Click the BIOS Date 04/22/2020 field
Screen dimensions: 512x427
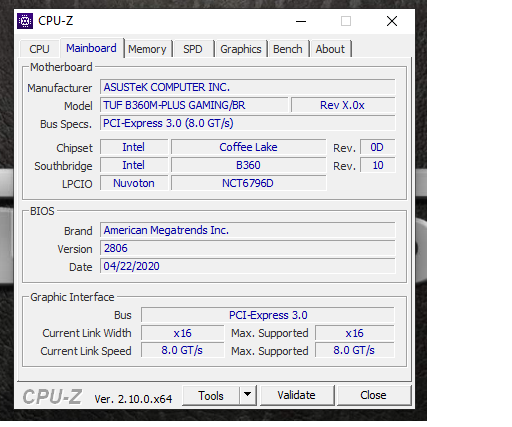(x=248, y=266)
